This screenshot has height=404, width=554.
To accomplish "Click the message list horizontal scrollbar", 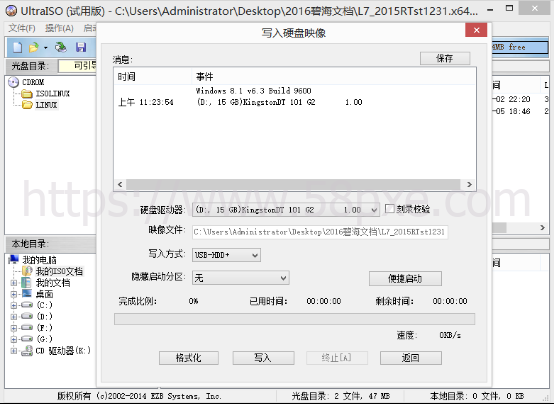I will pos(294,184).
